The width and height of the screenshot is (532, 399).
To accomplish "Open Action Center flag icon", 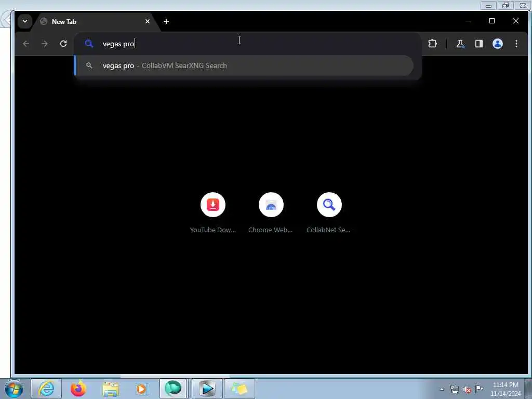I will 479,389.
